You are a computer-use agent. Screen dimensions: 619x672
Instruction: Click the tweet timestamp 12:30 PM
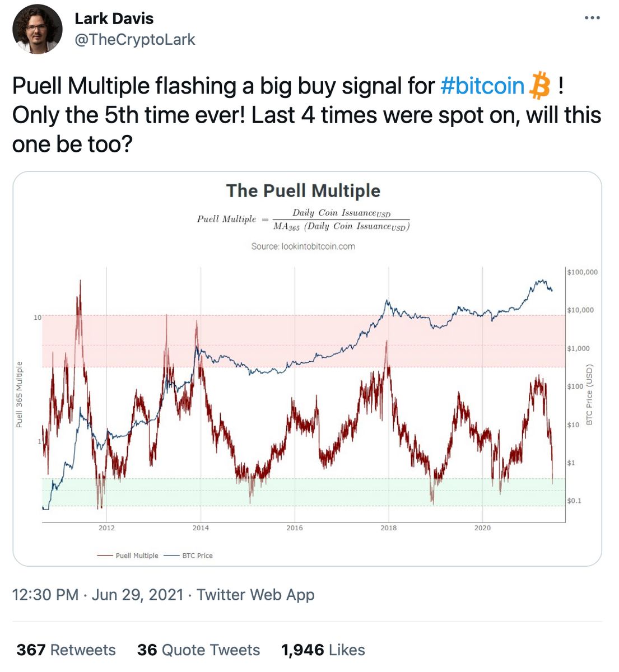click(x=45, y=595)
